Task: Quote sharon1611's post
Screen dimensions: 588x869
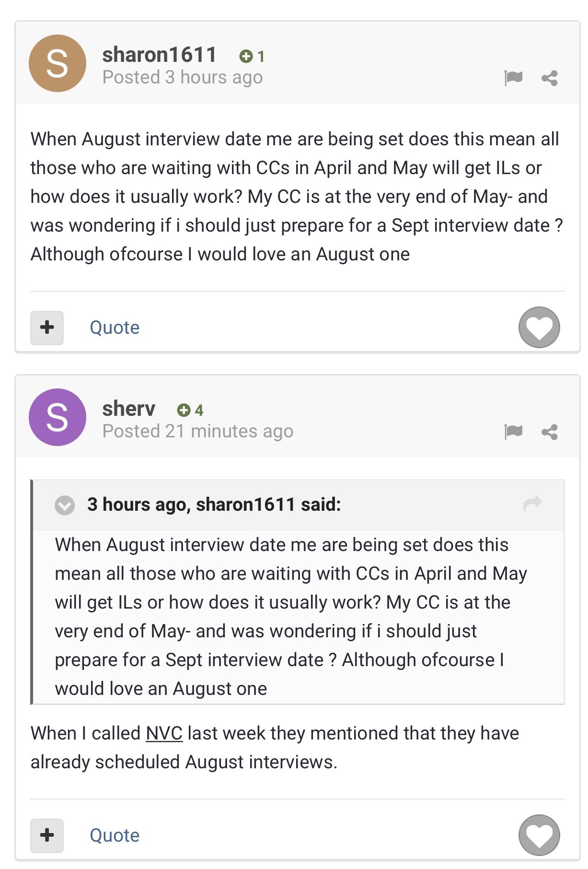Action: tap(115, 328)
